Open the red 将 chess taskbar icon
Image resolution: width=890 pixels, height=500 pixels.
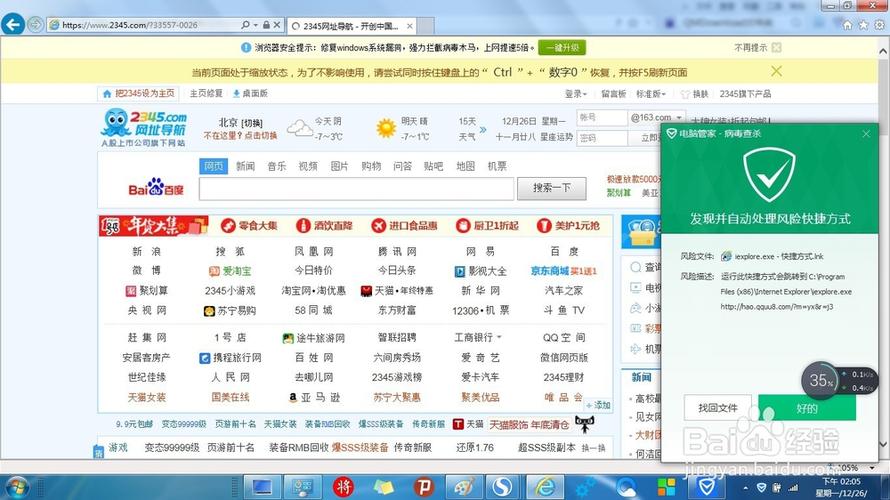click(342, 487)
